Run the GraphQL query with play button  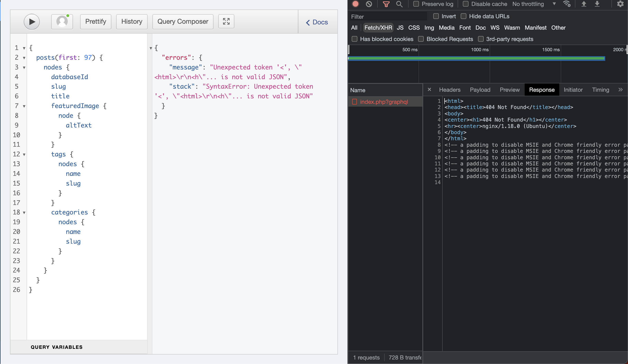pos(32,22)
